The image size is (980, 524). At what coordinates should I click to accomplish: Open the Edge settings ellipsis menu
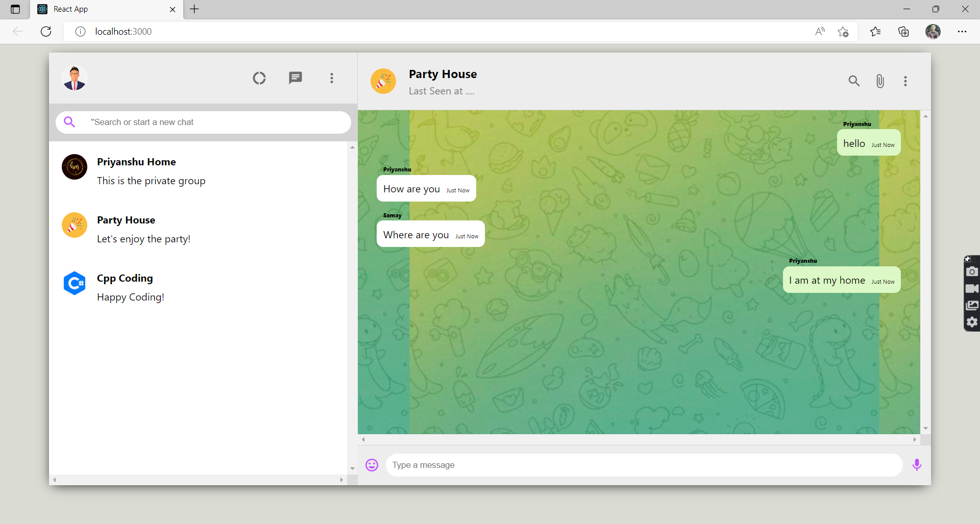coord(963,31)
